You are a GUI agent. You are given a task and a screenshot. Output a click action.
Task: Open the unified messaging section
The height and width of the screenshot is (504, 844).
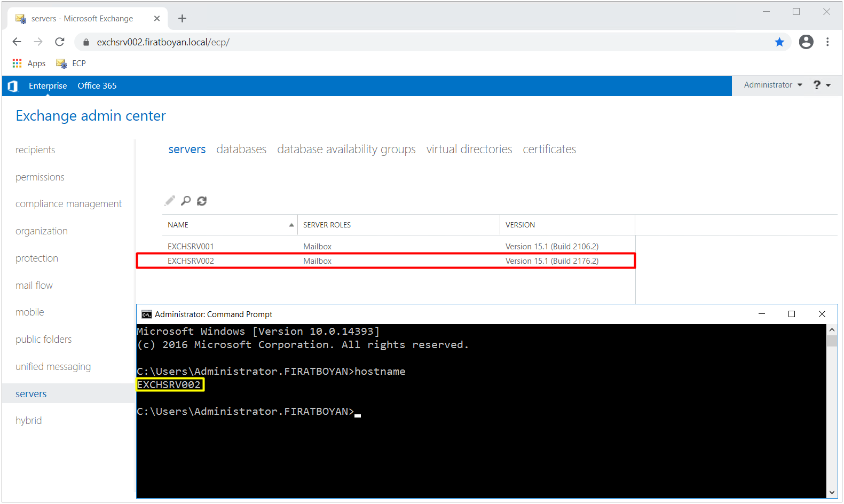tap(53, 367)
